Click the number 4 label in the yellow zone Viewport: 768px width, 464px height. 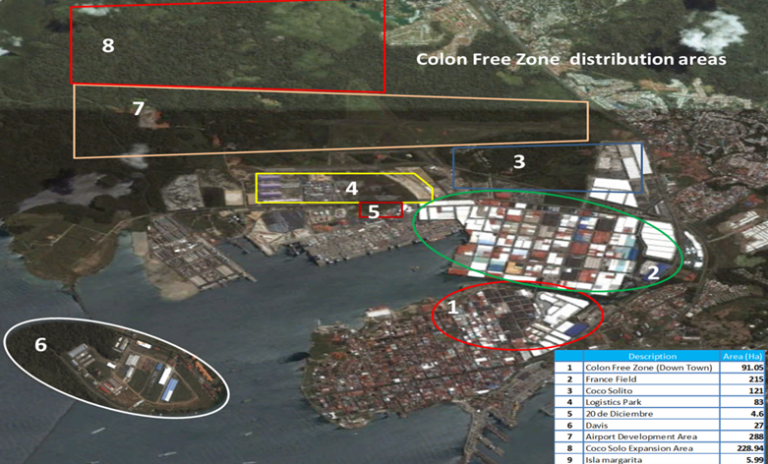351,187
